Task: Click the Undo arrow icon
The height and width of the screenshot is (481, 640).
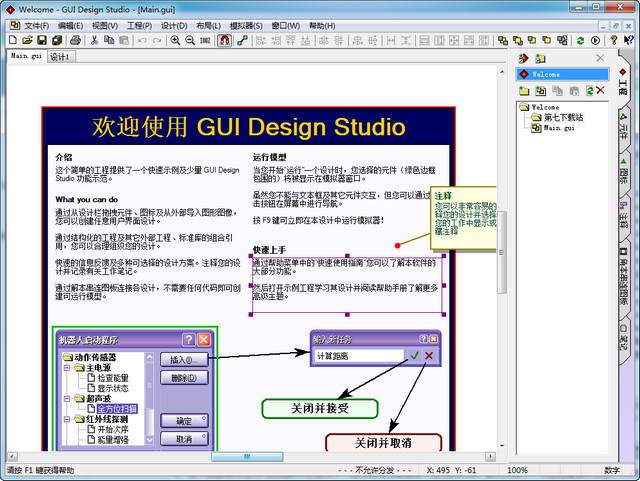Action: point(142,40)
